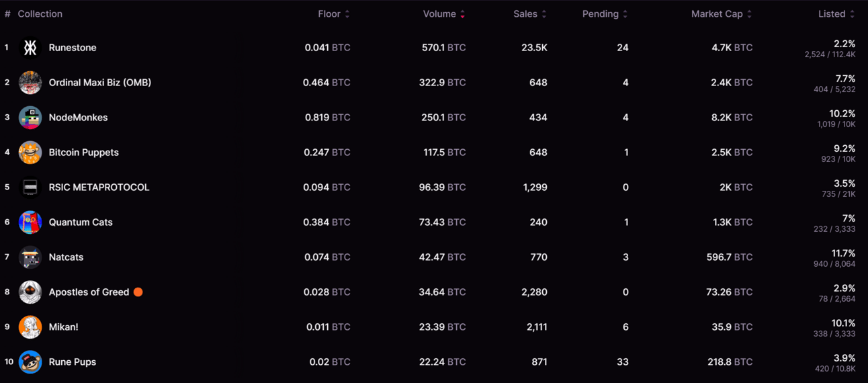
Task: Open the RSIC METAPROTOCOL collection icon
Action: point(30,187)
